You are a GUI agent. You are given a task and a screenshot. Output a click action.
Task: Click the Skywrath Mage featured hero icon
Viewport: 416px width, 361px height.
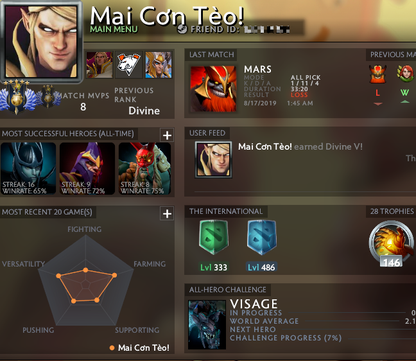158,64
